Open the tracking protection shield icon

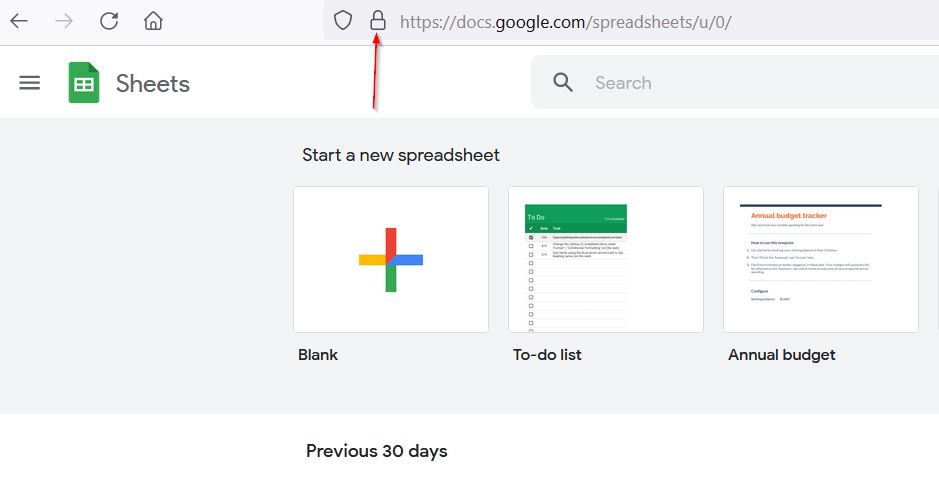pos(343,20)
